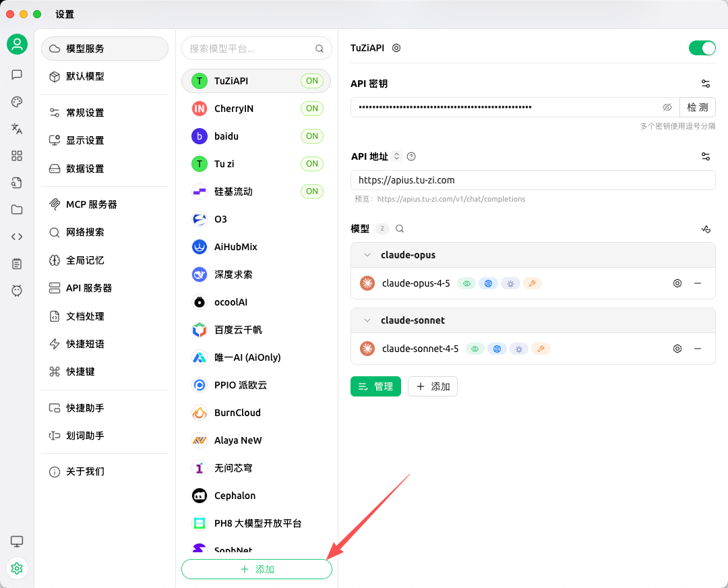Image resolution: width=728 pixels, height=588 pixels.
Task: Open the code tools sidebar icon
Action: [x=17, y=237]
